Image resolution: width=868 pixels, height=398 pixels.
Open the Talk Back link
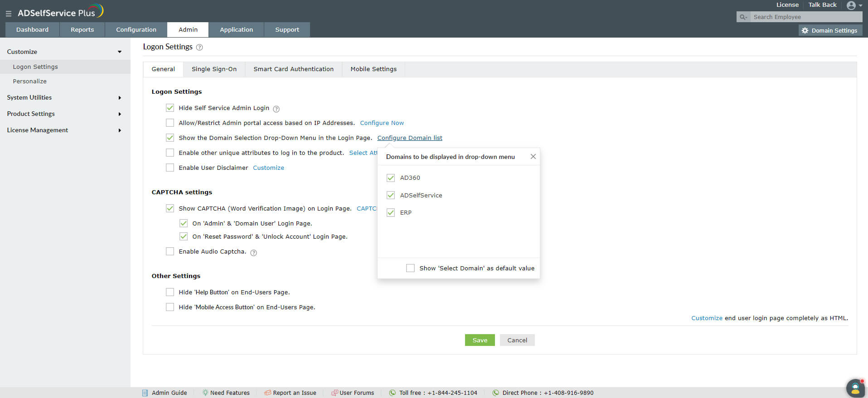(x=823, y=5)
